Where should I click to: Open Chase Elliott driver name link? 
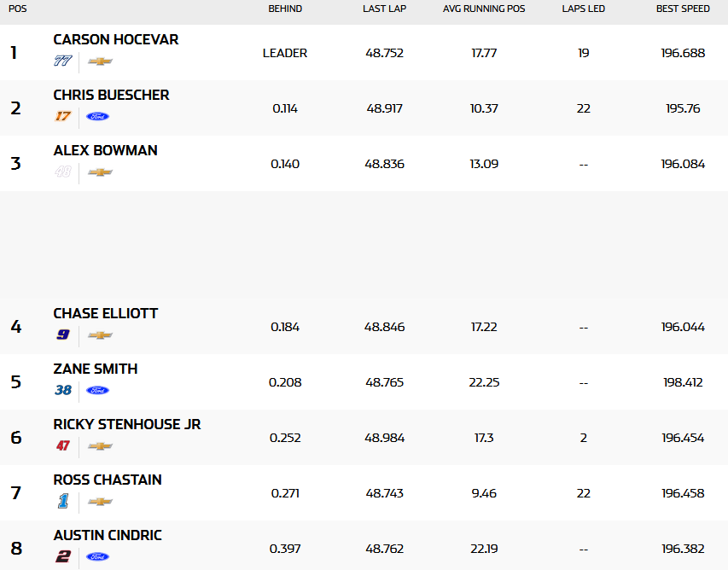(105, 314)
